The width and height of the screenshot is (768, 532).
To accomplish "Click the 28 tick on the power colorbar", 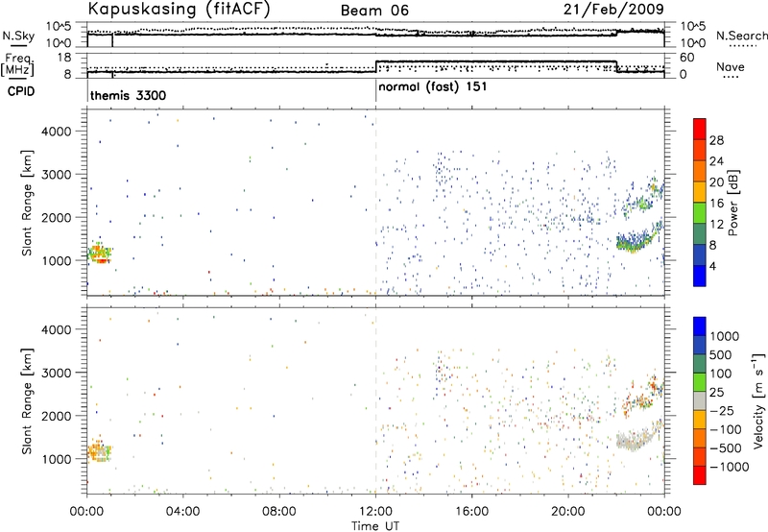I will click(x=716, y=140).
